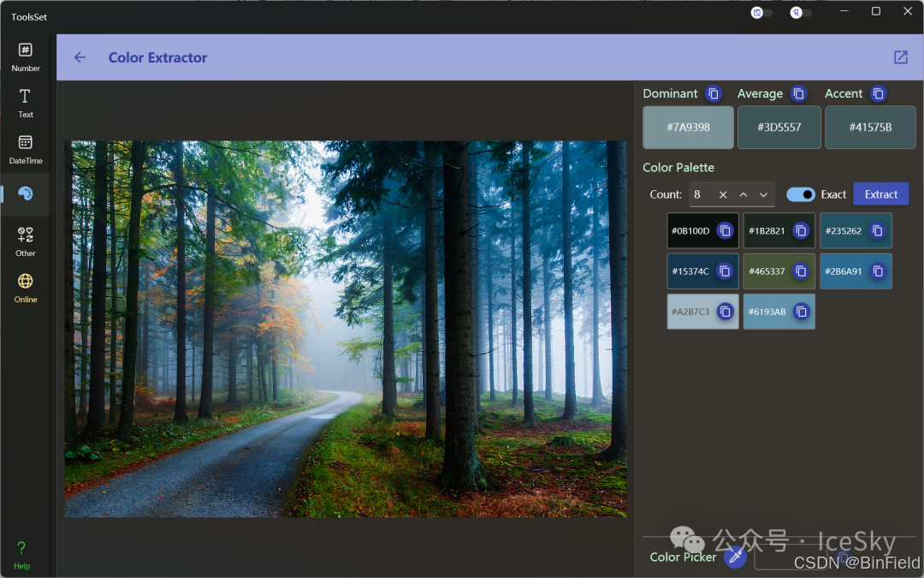Toggle the first title bar switch

coord(761,12)
